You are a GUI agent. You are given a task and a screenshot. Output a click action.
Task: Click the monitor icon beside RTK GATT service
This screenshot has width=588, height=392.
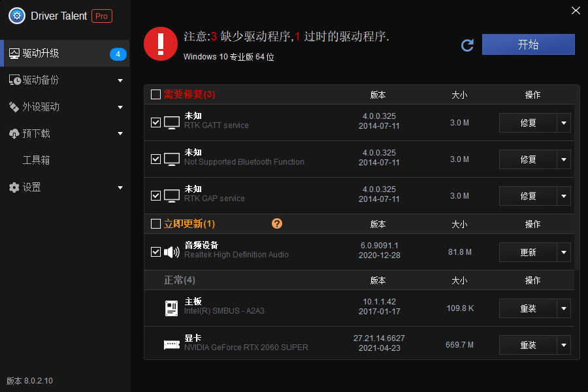(x=171, y=122)
